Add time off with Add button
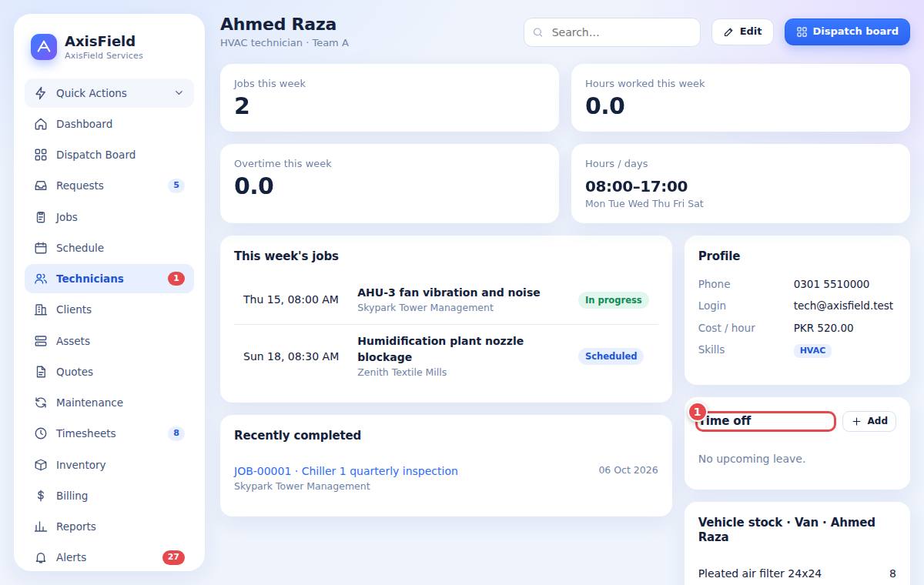Image resolution: width=924 pixels, height=585 pixels. click(x=869, y=421)
